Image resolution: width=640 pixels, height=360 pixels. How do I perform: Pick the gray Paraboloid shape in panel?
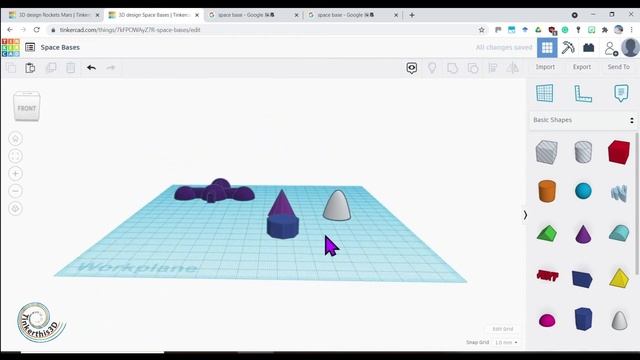[619, 320]
